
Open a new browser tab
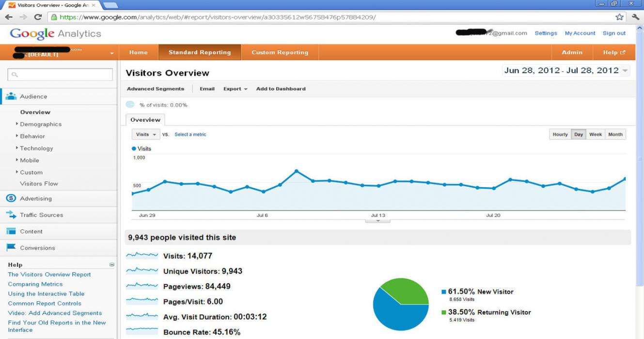(110, 5)
